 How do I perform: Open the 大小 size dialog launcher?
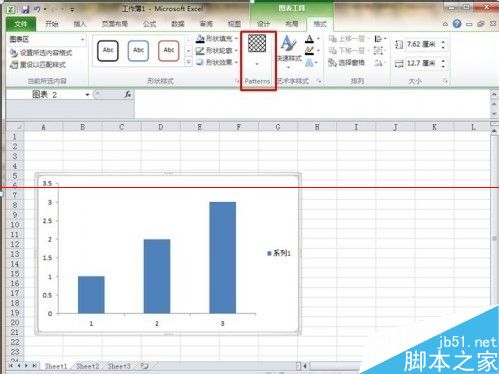tap(445, 81)
